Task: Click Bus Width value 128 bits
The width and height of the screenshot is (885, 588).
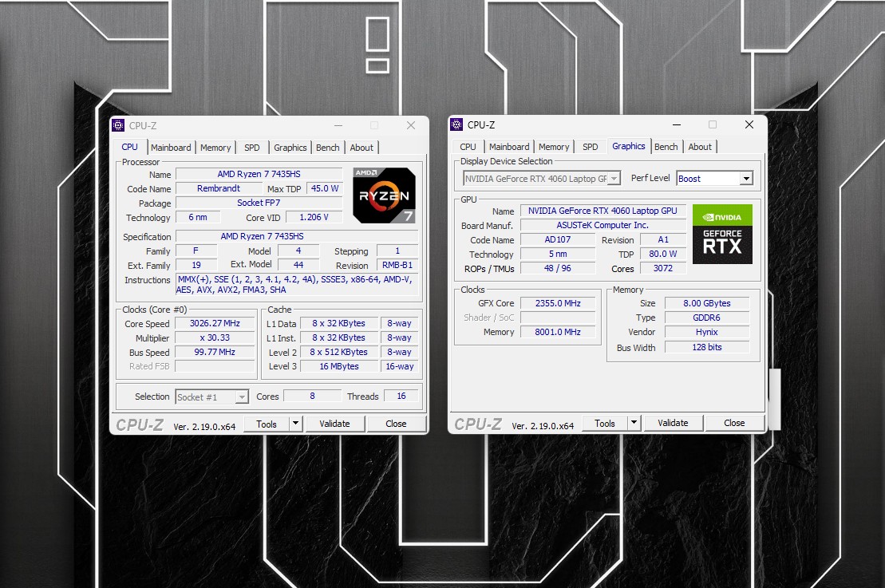Action: [707, 347]
